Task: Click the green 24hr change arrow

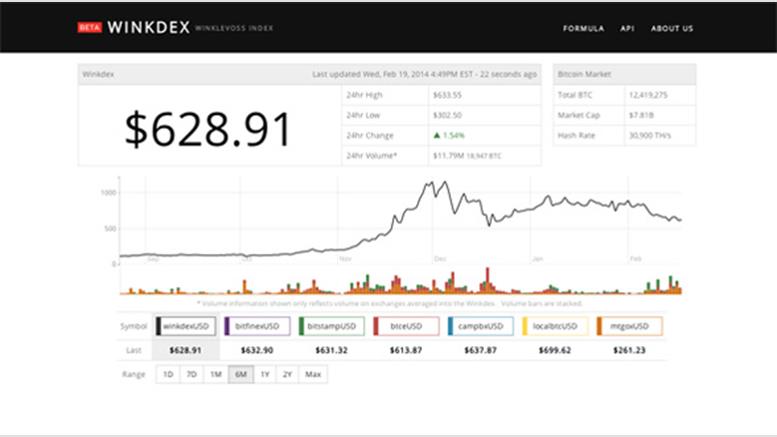Action: pyautogui.click(x=437, y=135)
